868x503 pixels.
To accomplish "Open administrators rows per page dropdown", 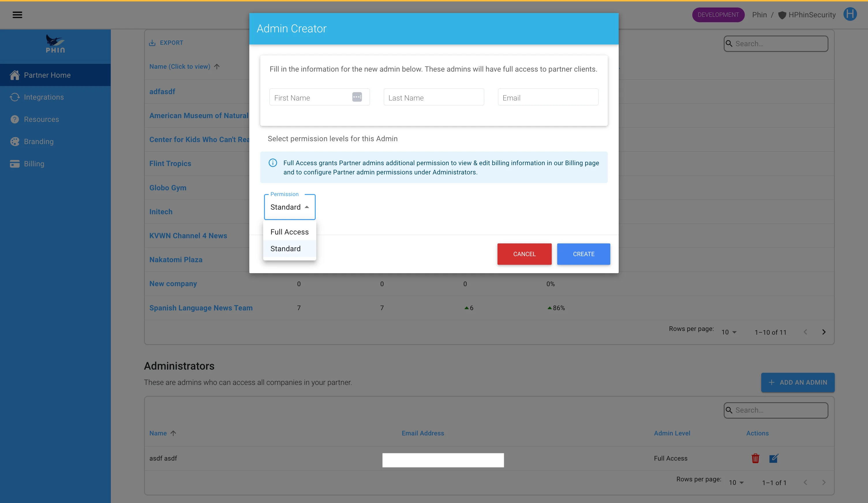I will 736,483.
